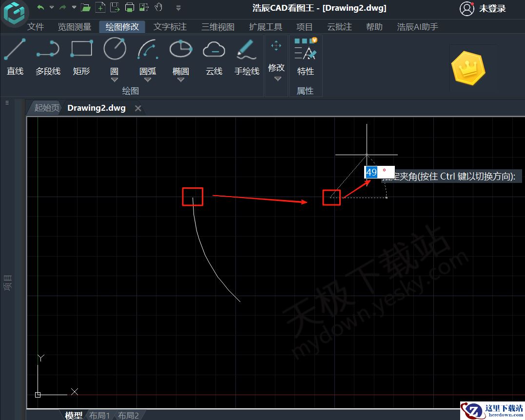Select the 直线 line tool
The image size is (525, 420).
click(x=15, y=57)
